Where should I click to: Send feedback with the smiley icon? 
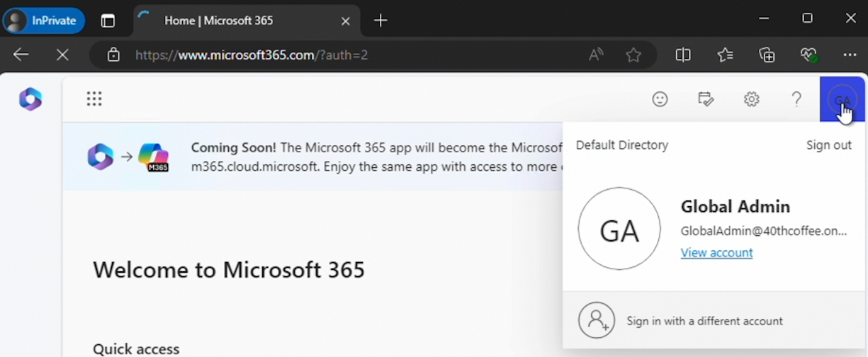[x=660, y=99]
